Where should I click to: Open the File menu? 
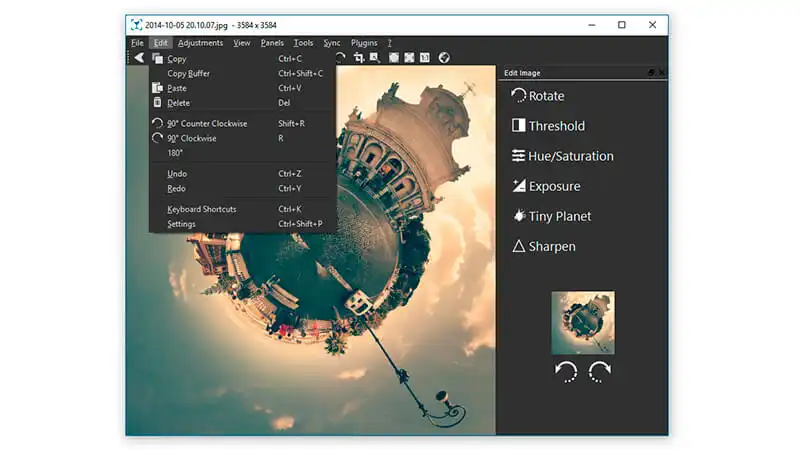137,43
